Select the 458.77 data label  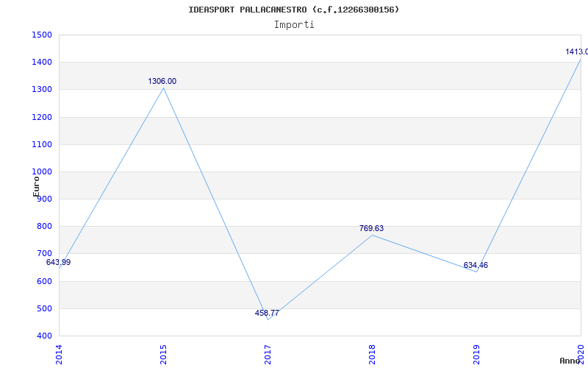[267, 313]
